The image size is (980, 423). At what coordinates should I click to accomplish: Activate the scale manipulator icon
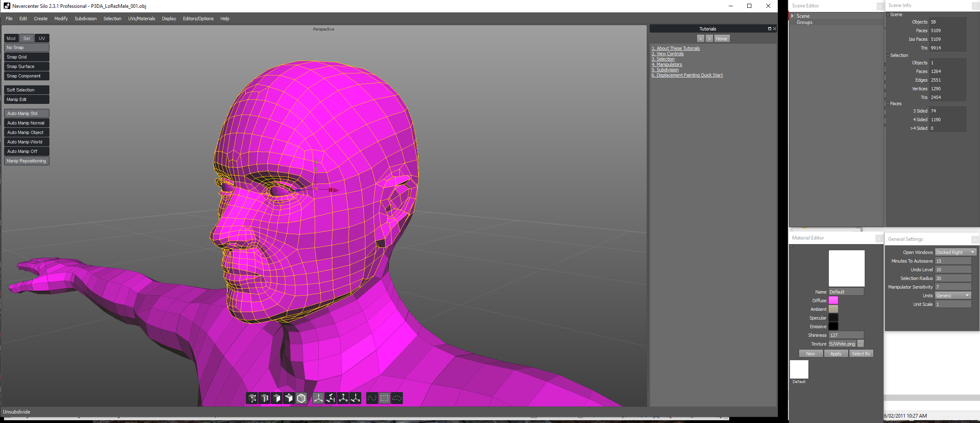(x=343, y=398)
